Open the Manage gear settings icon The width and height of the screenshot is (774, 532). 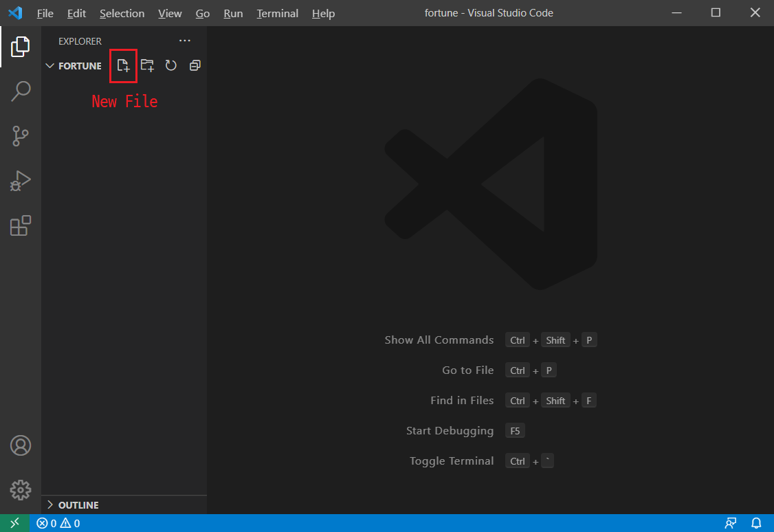tap(20, 490)
